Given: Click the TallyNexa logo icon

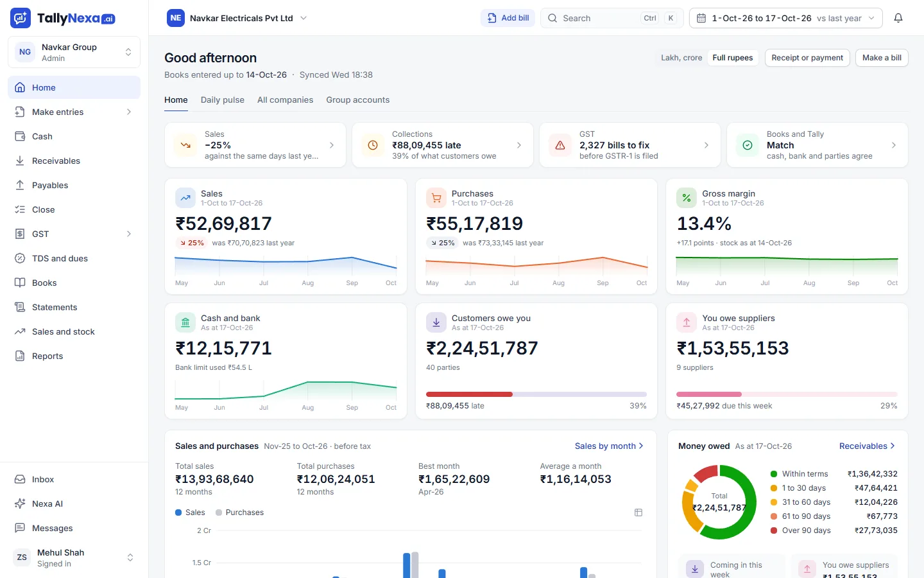Looking at the screenshot, I should pyautogui.click(x=21, y=18).
